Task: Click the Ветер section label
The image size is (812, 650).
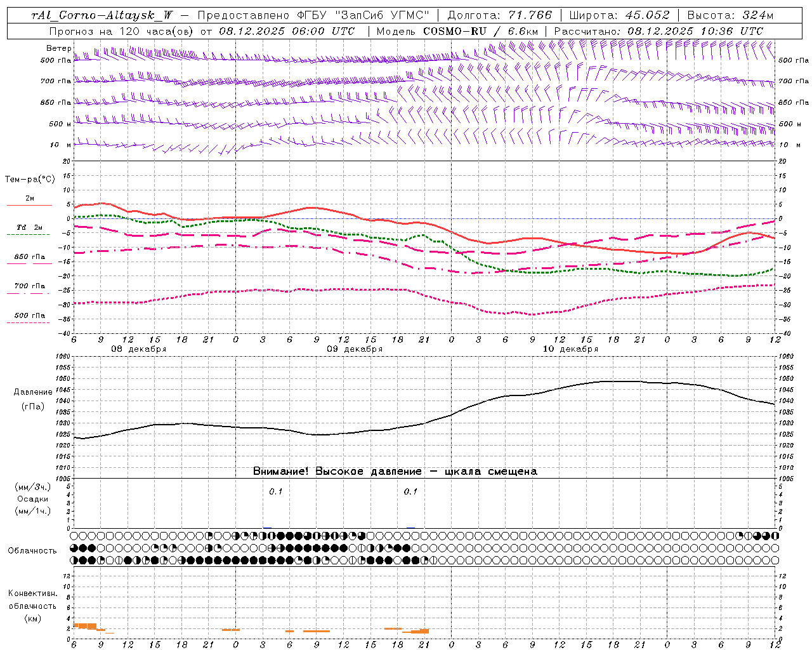Action: click(x=58, y=48)
